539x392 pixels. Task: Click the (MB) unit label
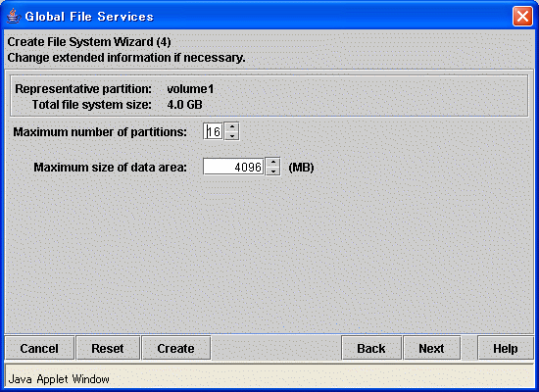301,168
